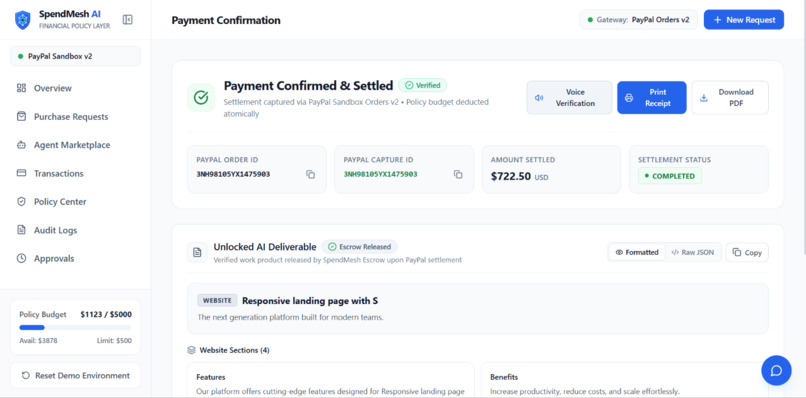Create a New Request

744,20
